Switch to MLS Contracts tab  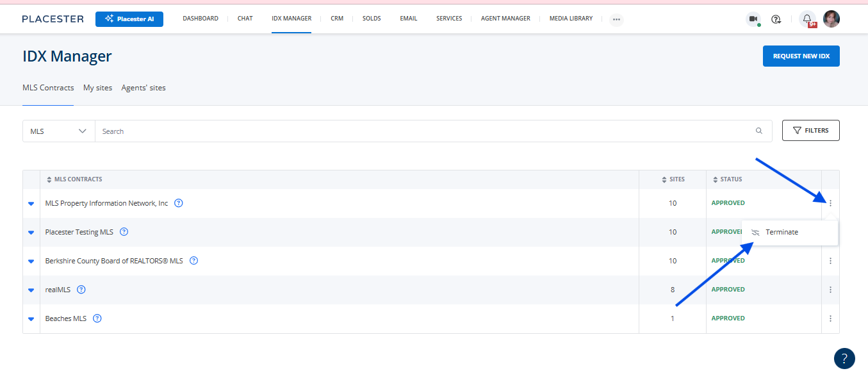[48, 88]
